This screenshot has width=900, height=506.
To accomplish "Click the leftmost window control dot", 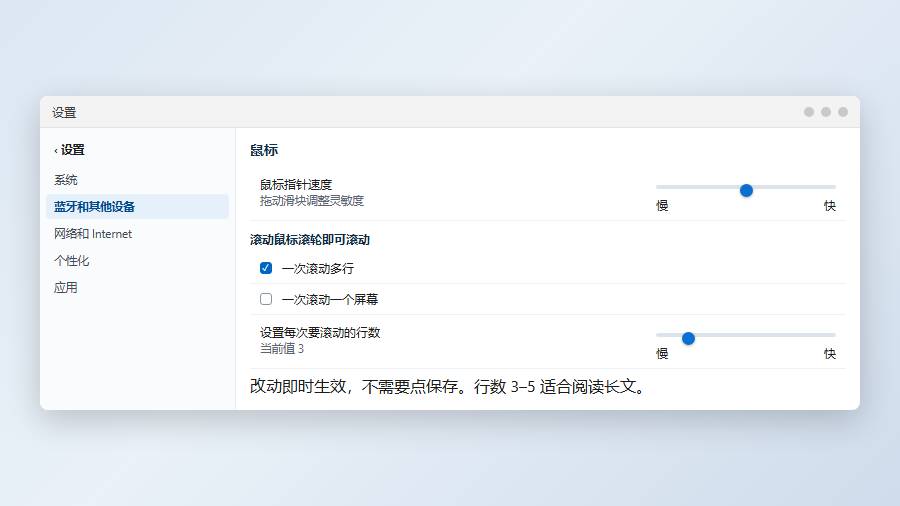I will (x=809, y=112).
